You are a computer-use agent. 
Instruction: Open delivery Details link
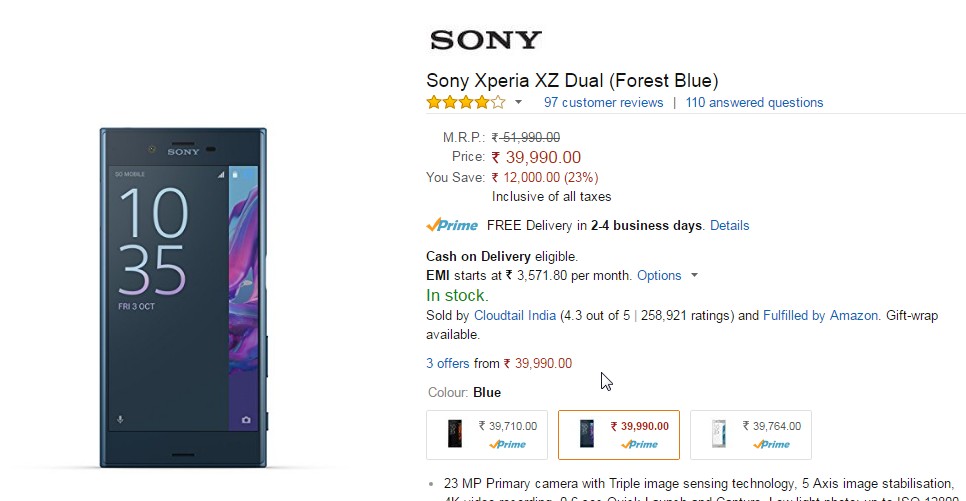(729, 226)
